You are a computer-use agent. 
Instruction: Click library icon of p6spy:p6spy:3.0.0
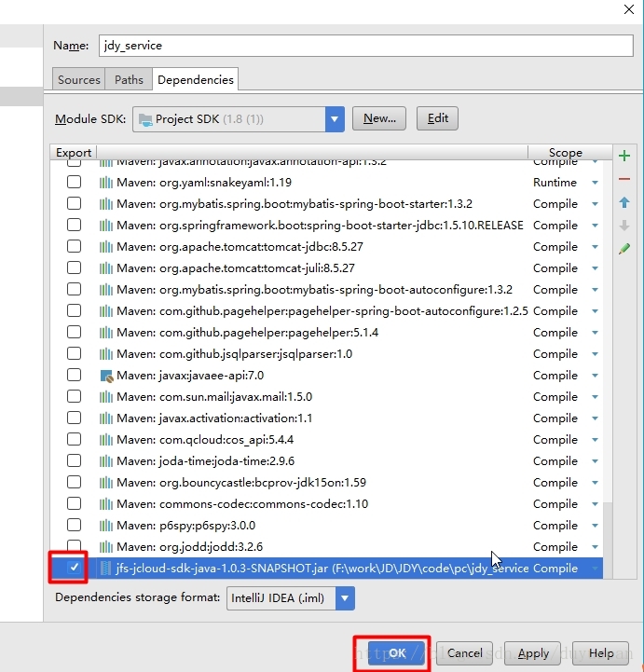pos(106,526)
